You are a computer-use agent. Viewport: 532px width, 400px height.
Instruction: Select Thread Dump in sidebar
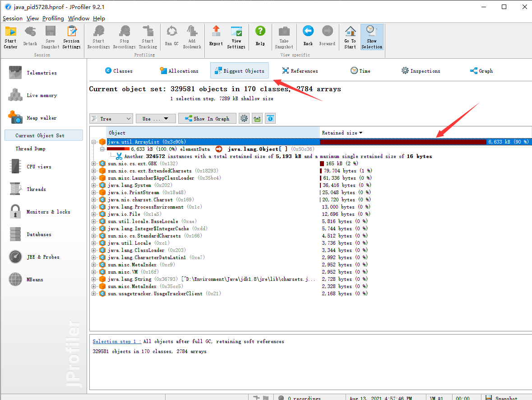click(30, 149)
